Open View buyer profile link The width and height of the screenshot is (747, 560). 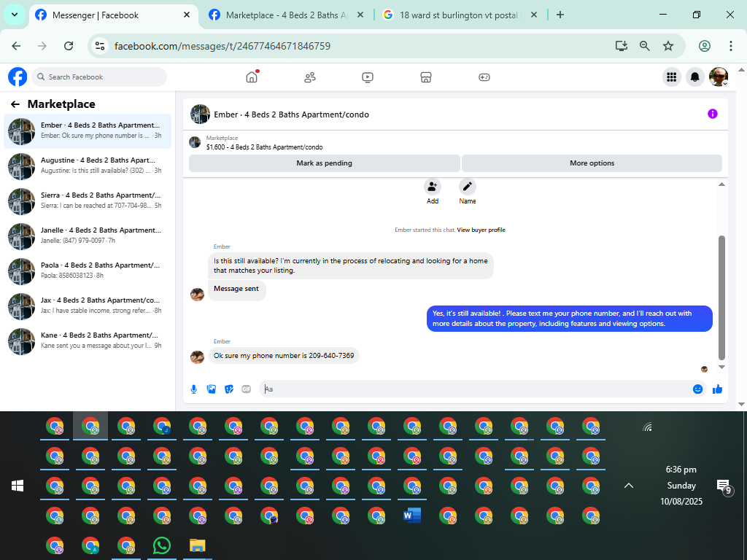click(481, 230)
